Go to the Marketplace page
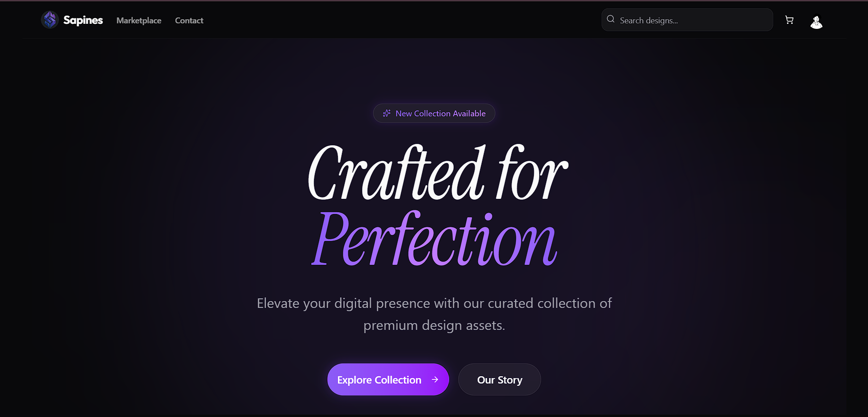The height and width of the screenshot is (417, 868). 139,21
